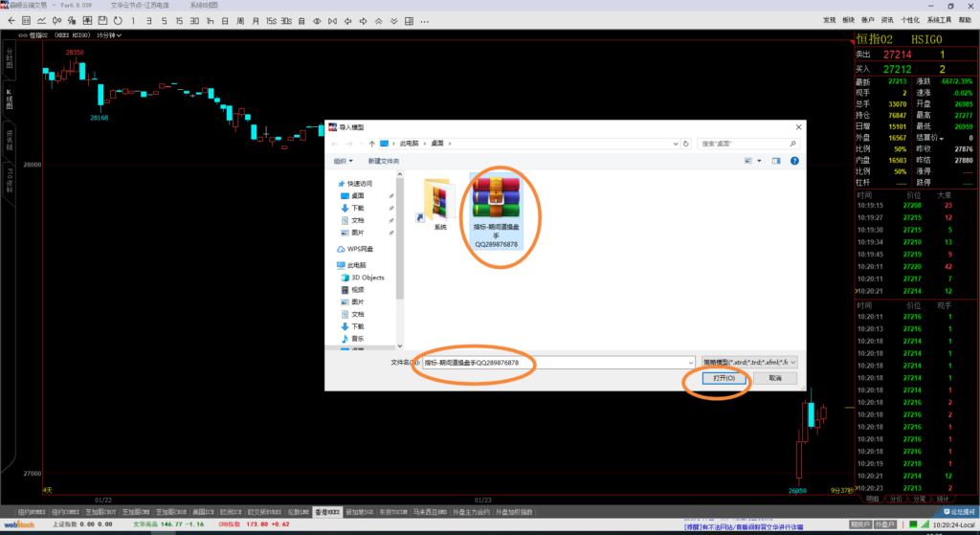Switch chart to daily period (日)
The width and height of the screenshot is (980, 535).
(225, 21)
